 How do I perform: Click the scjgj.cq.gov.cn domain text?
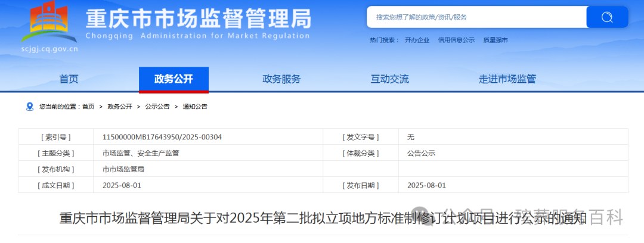[49, 49]
